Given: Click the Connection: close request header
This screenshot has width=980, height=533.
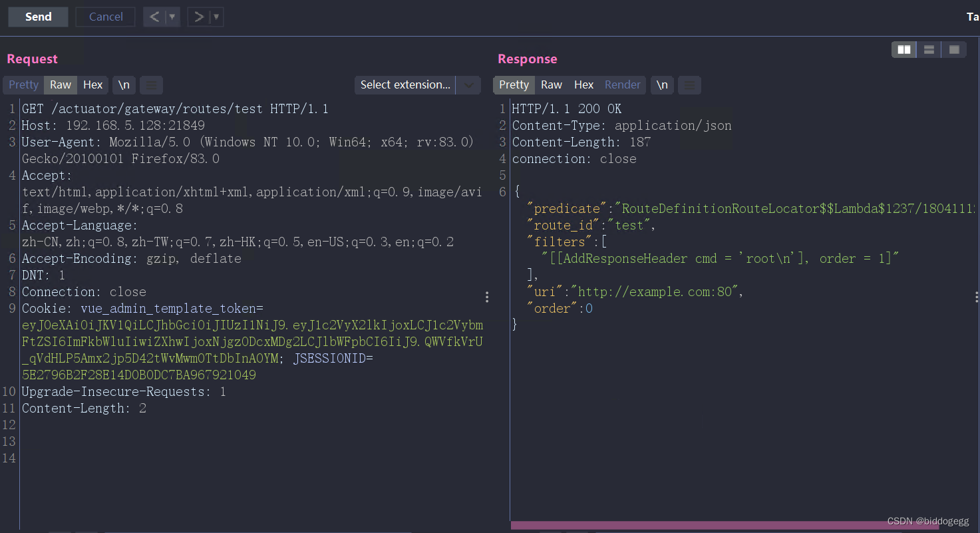Looking at the screenshot, I should pos(84,291).
